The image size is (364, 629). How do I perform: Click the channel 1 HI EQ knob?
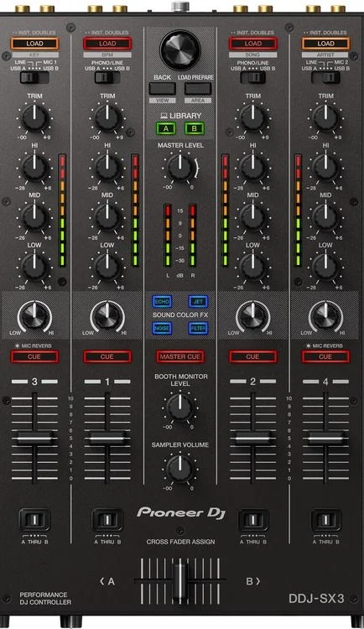[107, 168]
